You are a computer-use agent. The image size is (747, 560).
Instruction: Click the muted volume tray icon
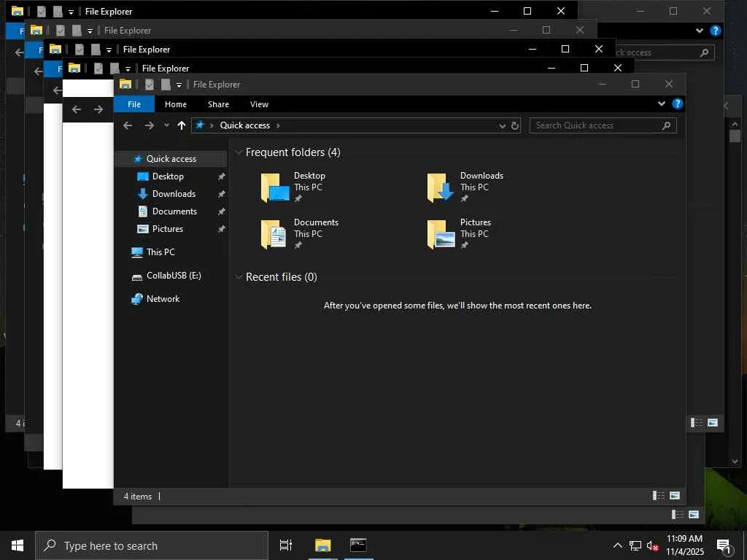[x=652, y=545]
